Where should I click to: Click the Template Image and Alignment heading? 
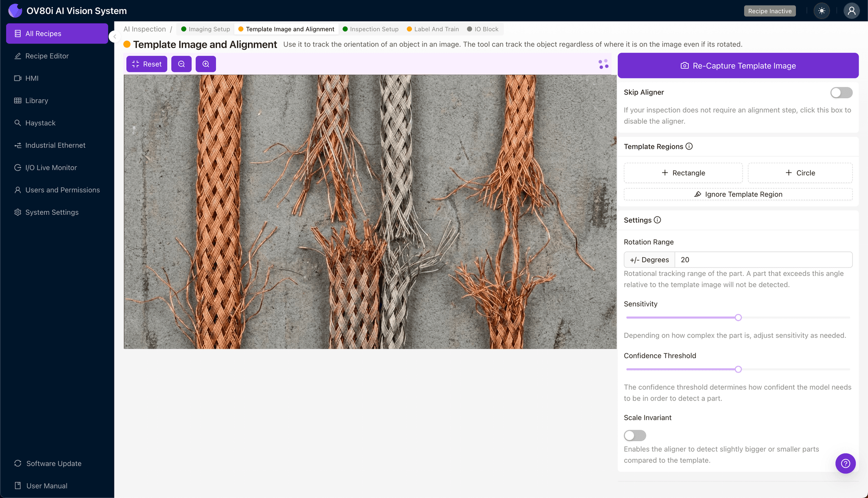point(205,45)
